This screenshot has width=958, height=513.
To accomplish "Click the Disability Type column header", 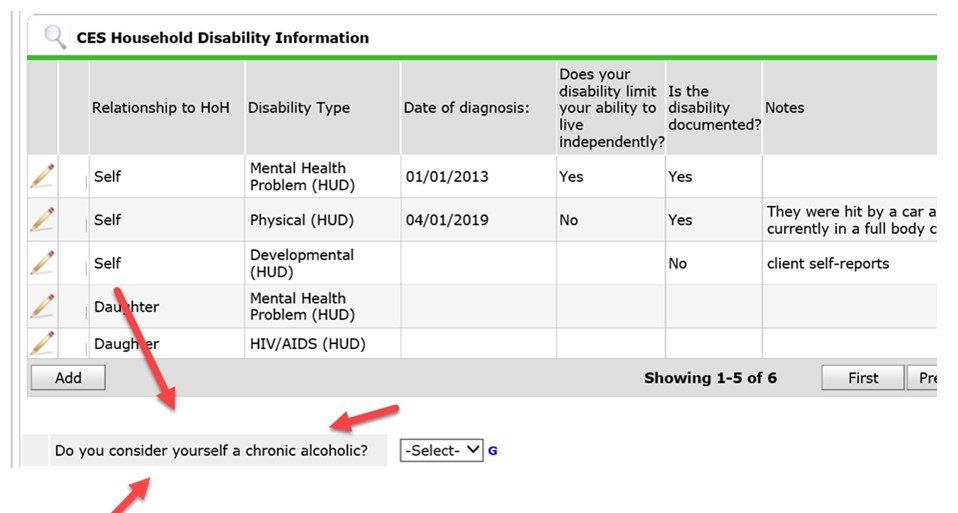I will coord(299,108).
